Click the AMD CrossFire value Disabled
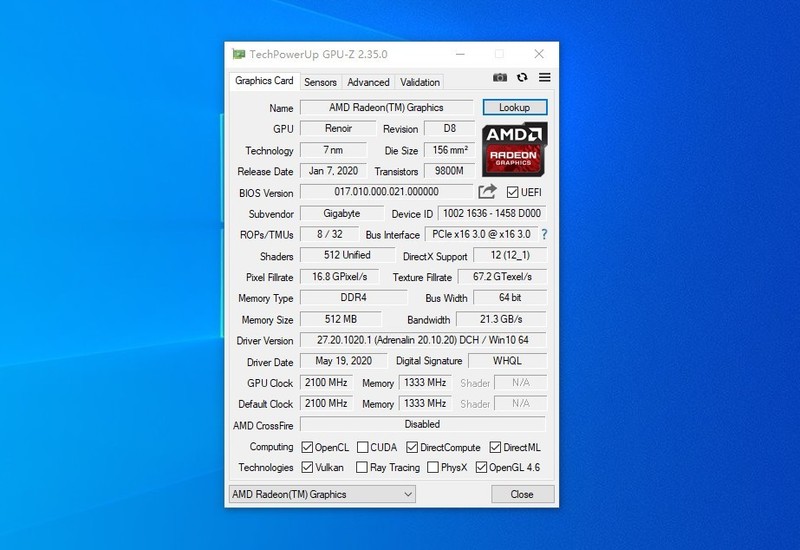 point(422,424)
